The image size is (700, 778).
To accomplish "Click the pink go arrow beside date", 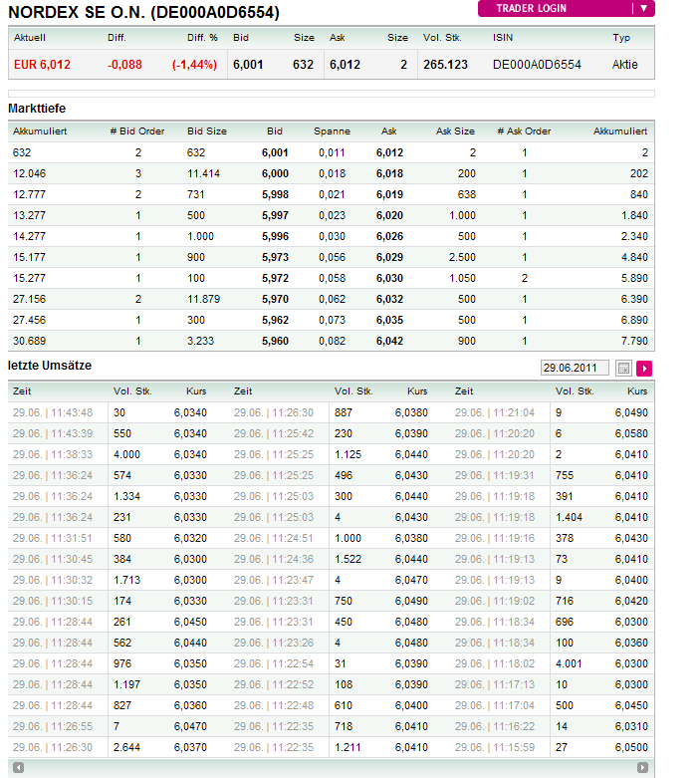I will pos(644,369).
